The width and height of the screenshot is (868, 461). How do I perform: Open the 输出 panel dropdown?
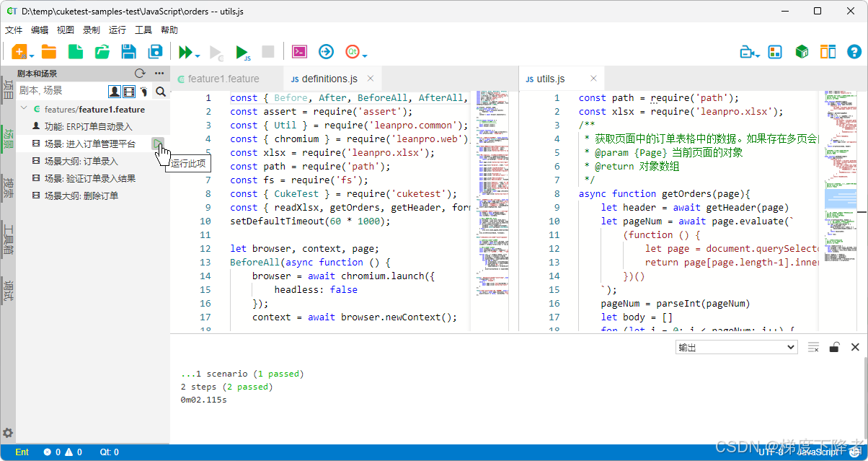pos(736,347)
